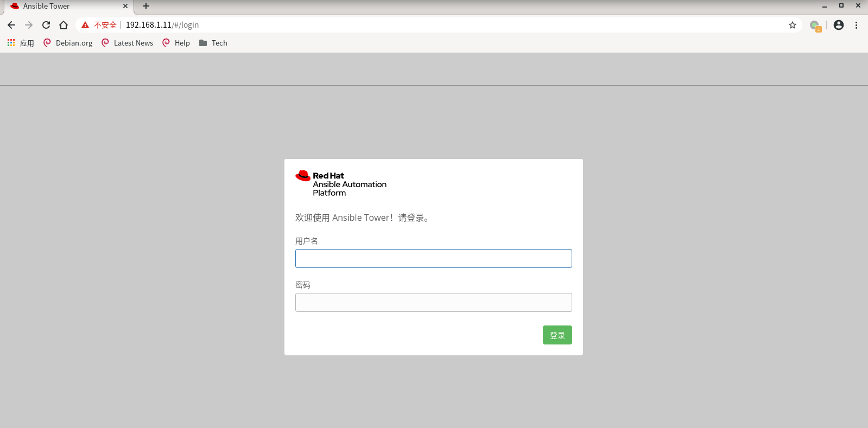Image resolution: width=868 pixels, height=428 pixels.
Task: Open the extension icon with badge
Action: click(815, 25)
